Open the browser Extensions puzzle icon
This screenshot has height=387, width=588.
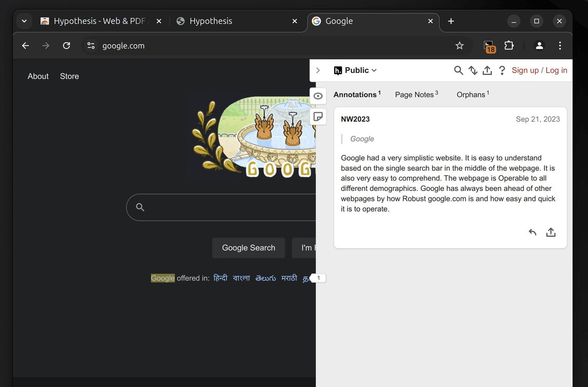[x=509, y=45]
